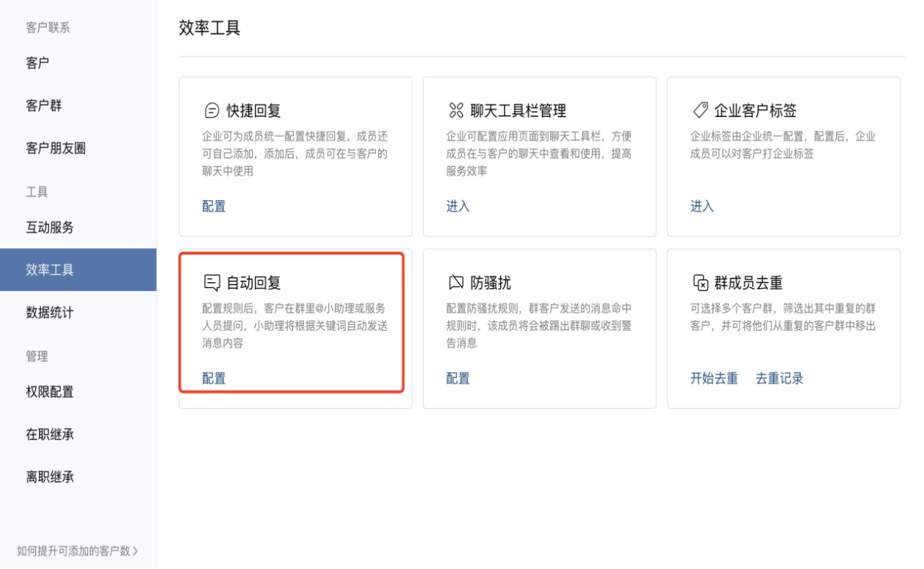The image size is (924, 569).
Task: Click 开始去重 link
Action: [x=713, y=379]
